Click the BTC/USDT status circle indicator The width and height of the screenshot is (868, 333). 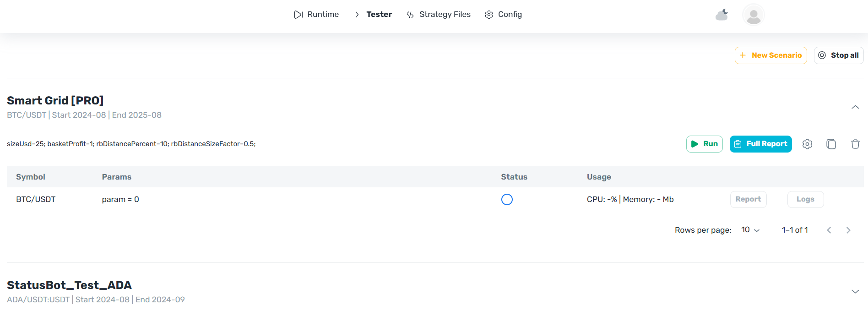(507, 200)
